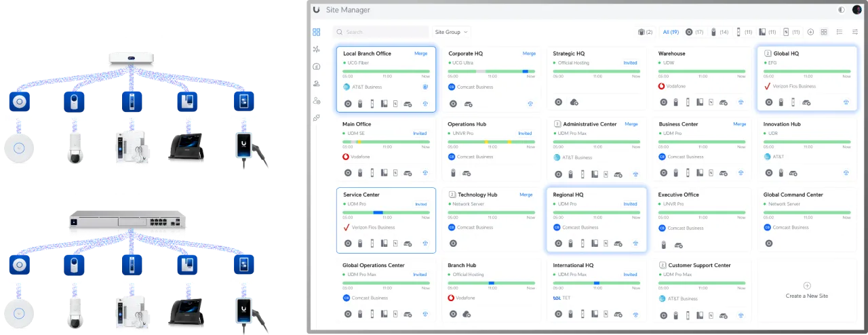Select the All (19) filter tab
This screenshot has height=335, width=868.
(671, 32)
